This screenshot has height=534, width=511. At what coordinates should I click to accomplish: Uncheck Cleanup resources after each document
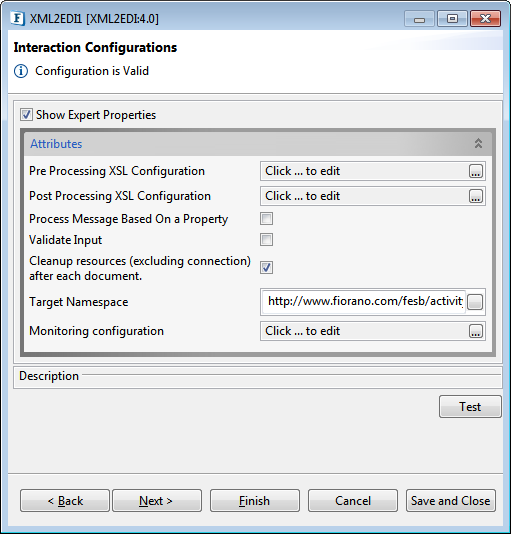pos(266,268)
